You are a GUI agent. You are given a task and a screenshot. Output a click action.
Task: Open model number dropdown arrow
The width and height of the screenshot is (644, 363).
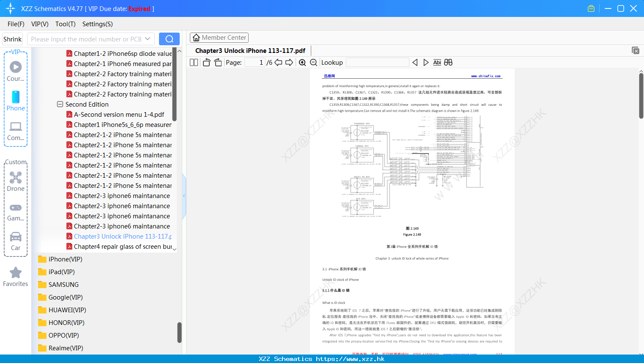pyautogui.click(x=148, y=39)
